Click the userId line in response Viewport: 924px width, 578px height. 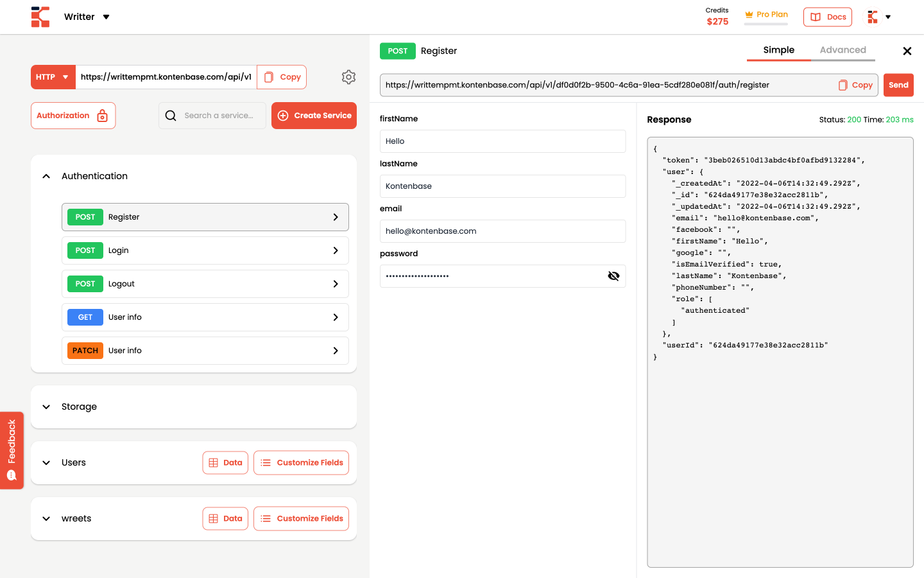pyautogui.click(x=745, y=346)
